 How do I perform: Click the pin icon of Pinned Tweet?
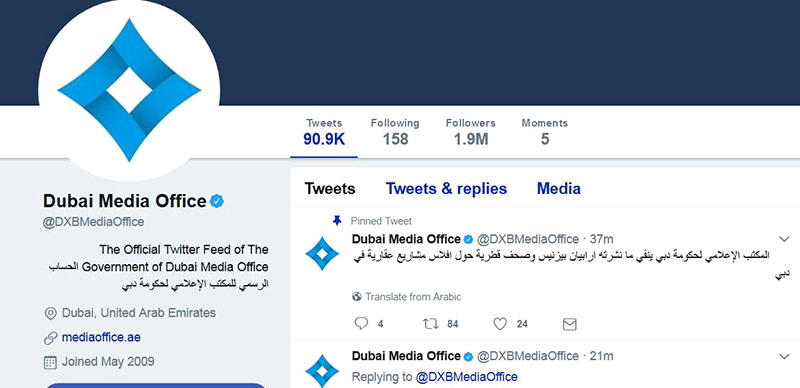click(x=337, y=221)
